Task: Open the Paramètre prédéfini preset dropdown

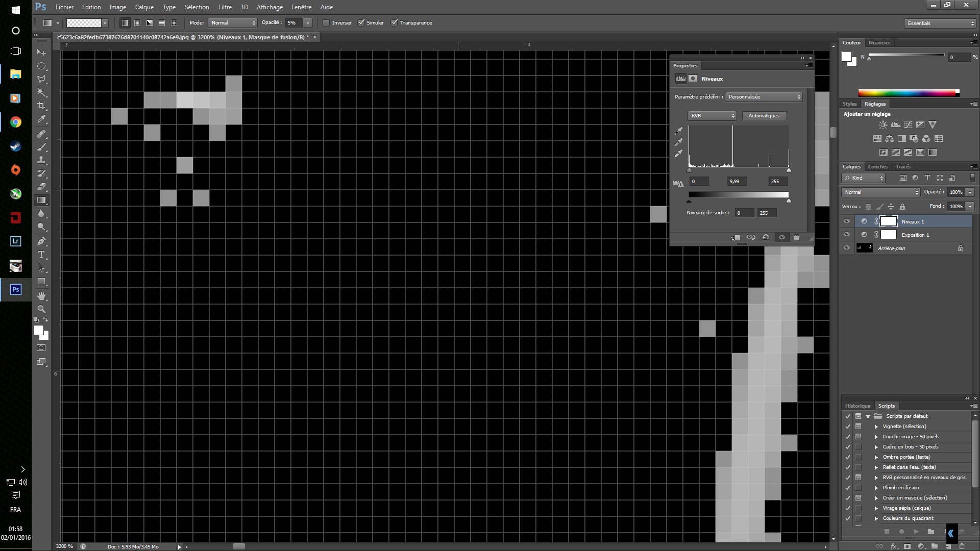Action: 764,97
